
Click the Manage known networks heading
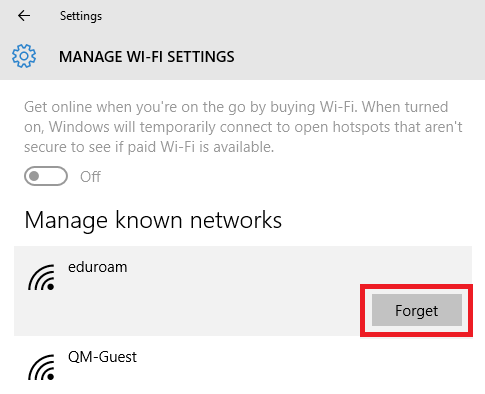tap(153, 220)
